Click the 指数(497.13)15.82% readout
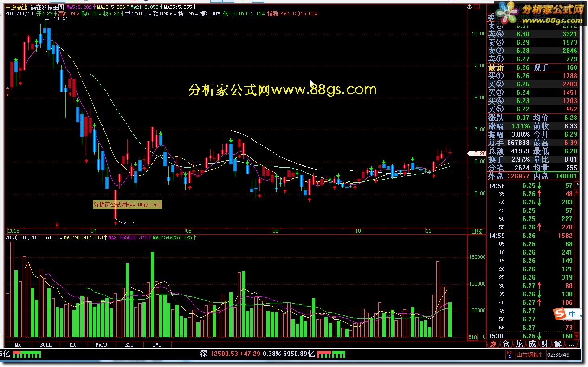The height and width of the screenshot is (367, 588). coord(293,13)
